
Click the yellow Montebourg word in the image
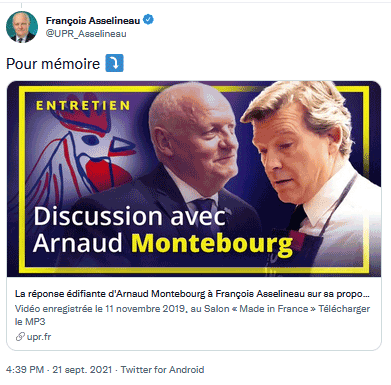pyautogui.click(x=212, y=245)
